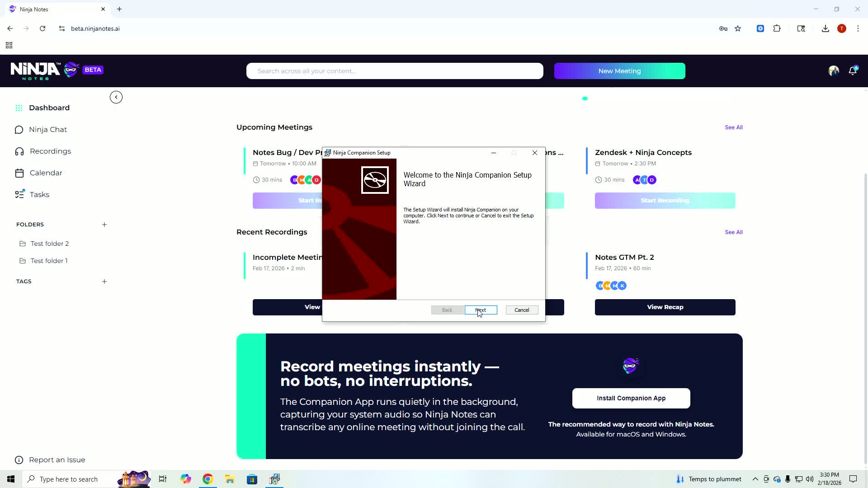Open the taskbar clock and date
The height and width of the screenshot is (488, 868).
click(x=830, y=479)
